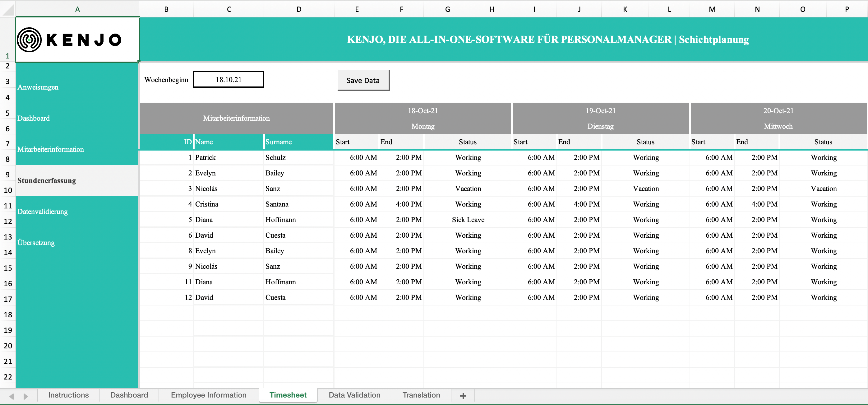The image size is (868, 405).
Task: Switch to the Instructions sheet tab
Action: 68,395
